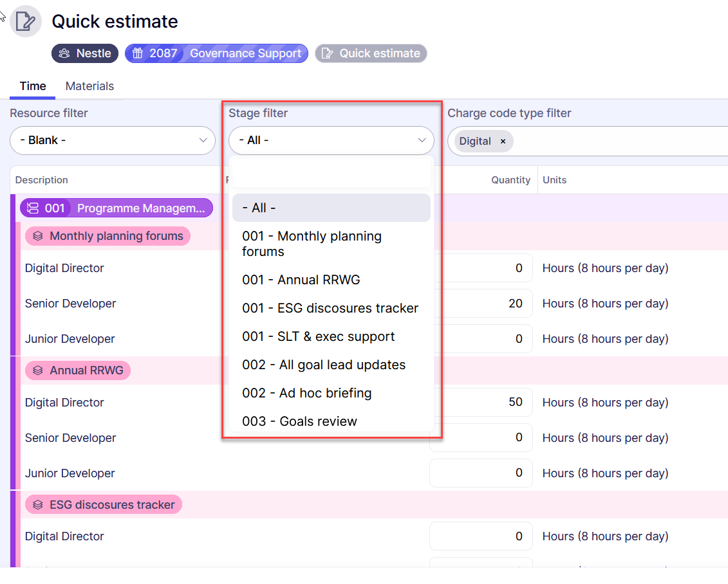Click the Quick estimate breadcrumb badge

click(x=371, y=53)
